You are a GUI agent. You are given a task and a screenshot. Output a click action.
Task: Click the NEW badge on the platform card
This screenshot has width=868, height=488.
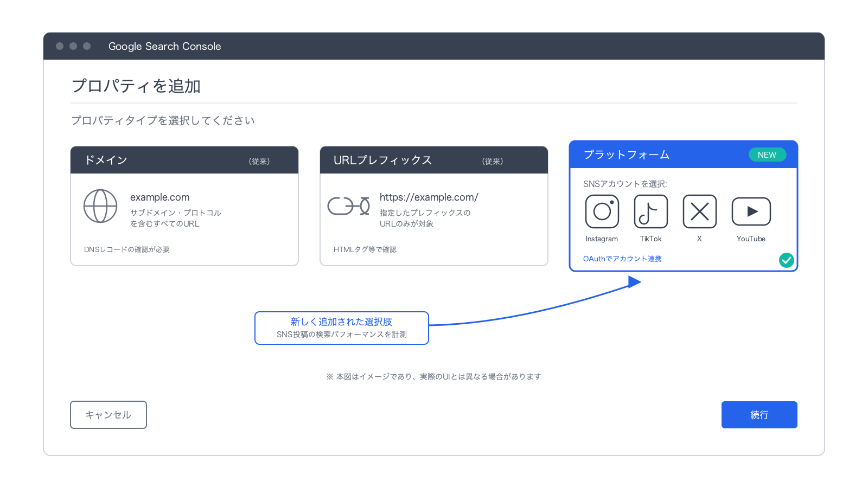(x=767, y=155)
